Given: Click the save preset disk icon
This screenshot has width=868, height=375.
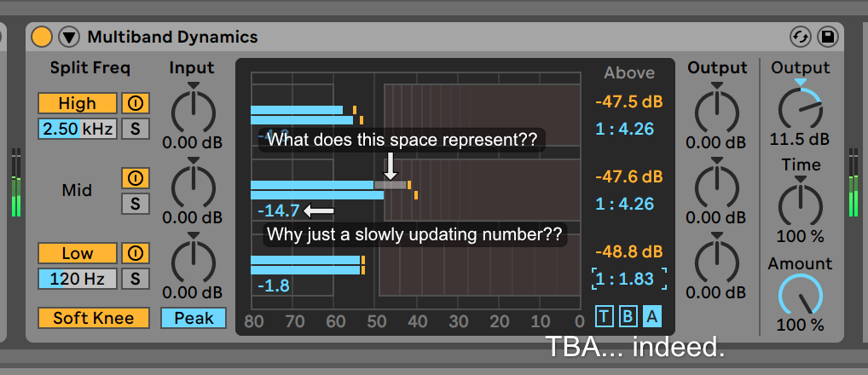Looking at the screenshot, I should [826, 37].
